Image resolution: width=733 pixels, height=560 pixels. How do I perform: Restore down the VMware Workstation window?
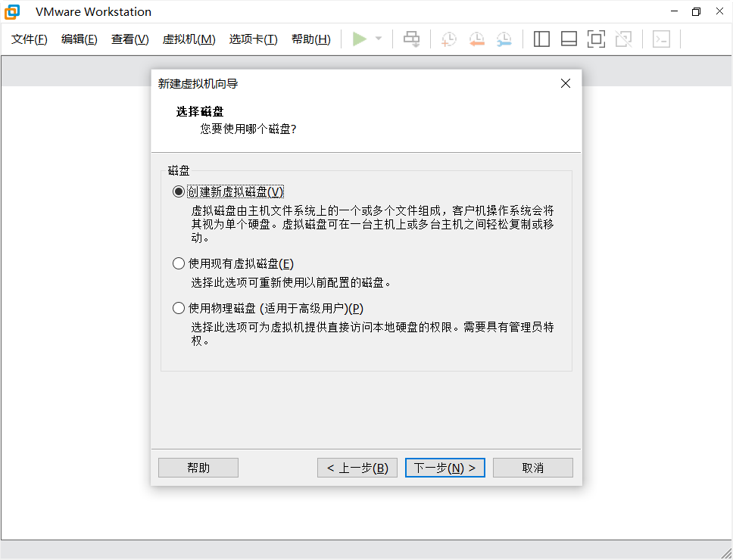tap(696, 11)
